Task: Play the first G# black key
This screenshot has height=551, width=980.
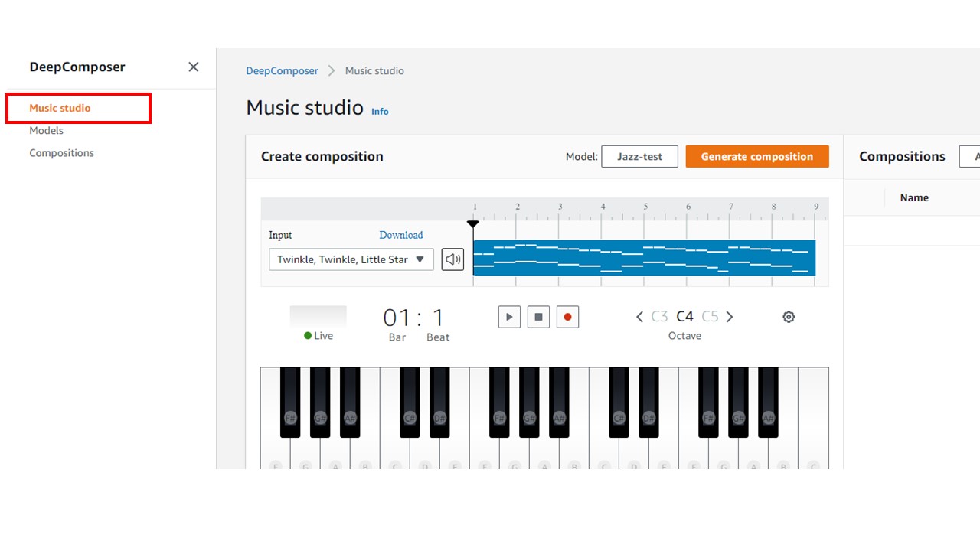Action: pyautogui.click(x=320, y=403)
